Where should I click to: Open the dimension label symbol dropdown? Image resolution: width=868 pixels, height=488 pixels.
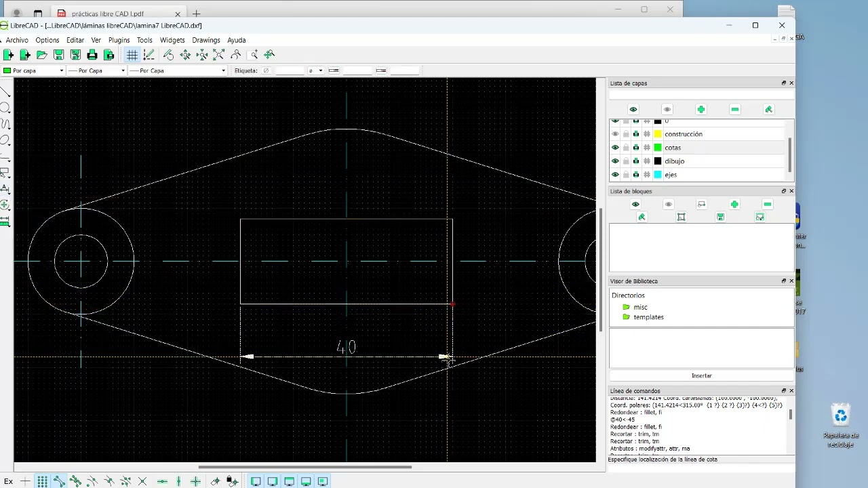tap(315, 70)
